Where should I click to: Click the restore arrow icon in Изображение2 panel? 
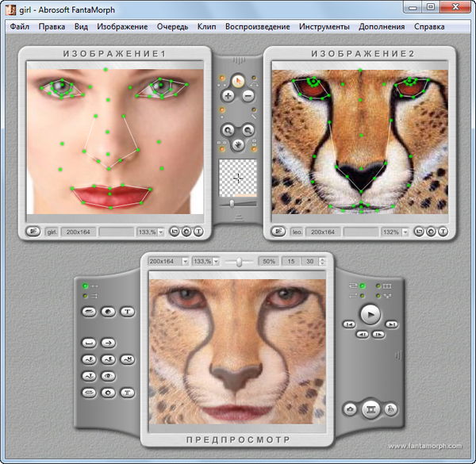[x=419, y=232]
